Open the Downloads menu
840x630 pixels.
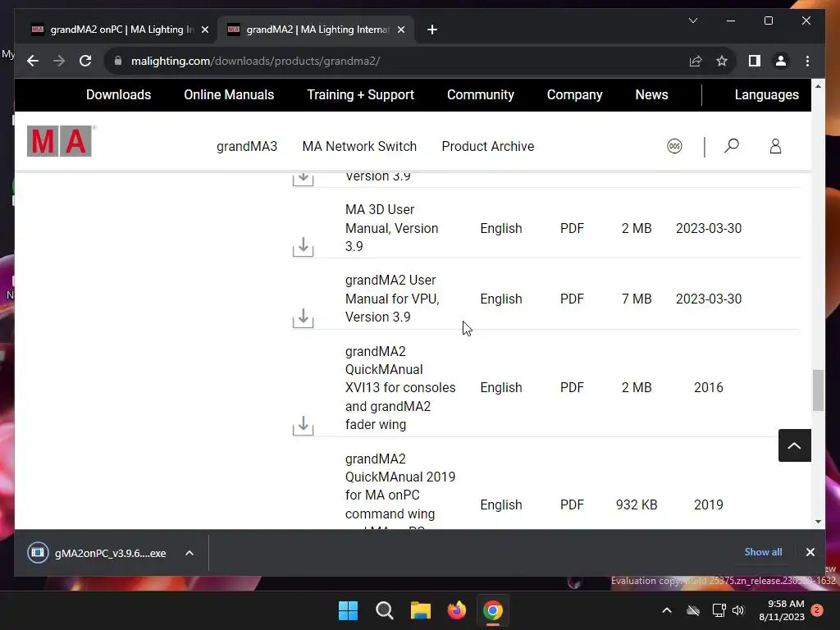[118, 95]
